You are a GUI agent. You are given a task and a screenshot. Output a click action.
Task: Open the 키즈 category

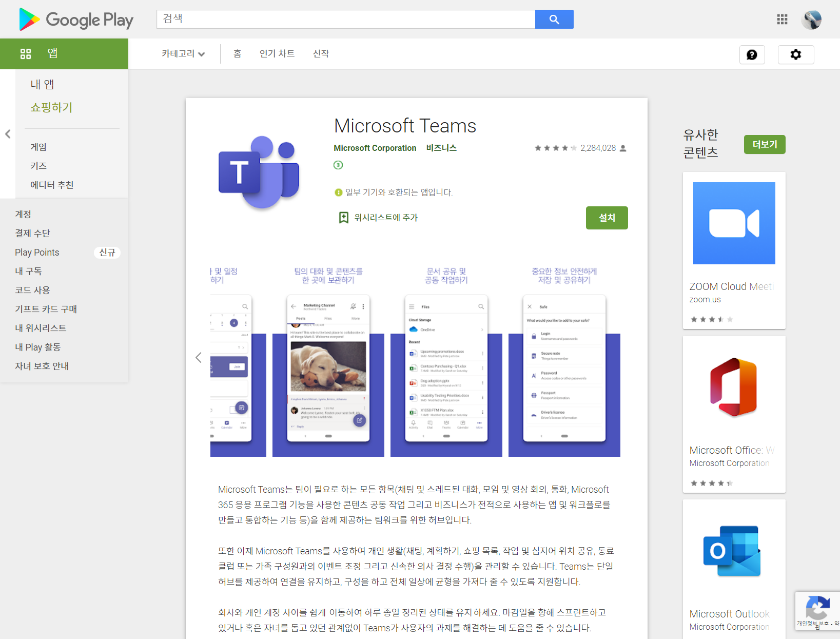click(x=38, y=166)
